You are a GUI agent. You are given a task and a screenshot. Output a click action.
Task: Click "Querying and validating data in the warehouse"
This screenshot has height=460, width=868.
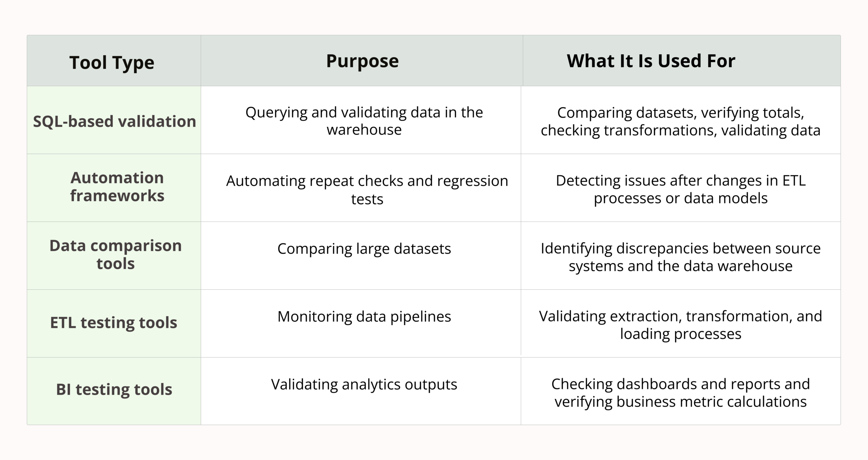coord(364,121)
